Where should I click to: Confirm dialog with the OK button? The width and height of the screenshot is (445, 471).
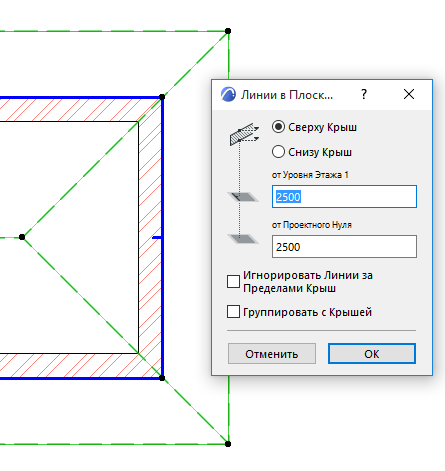click(x=372, y=354)
